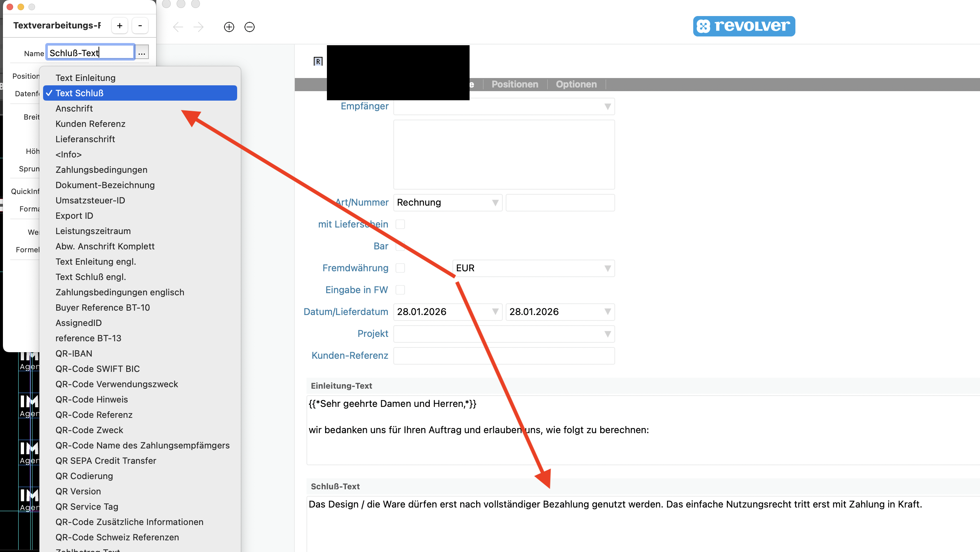980x552 pixels.
Task: Switch to the Positionen tab
Action: [515, 84]
